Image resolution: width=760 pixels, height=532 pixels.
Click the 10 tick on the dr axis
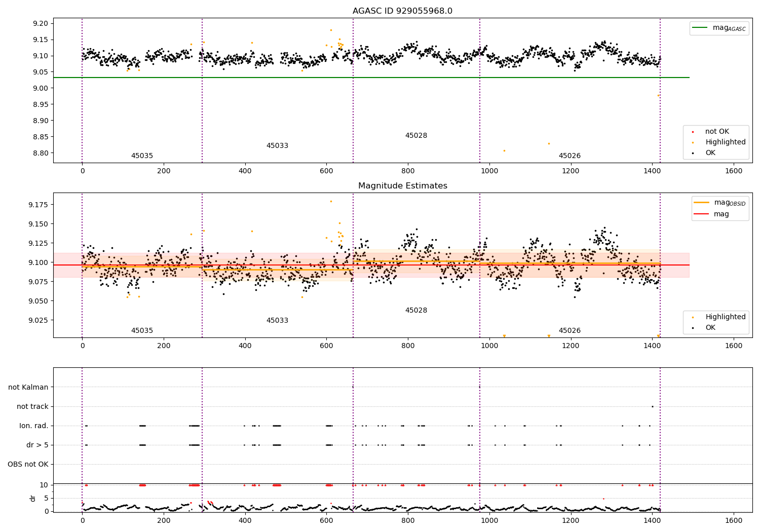pos(44,485)
